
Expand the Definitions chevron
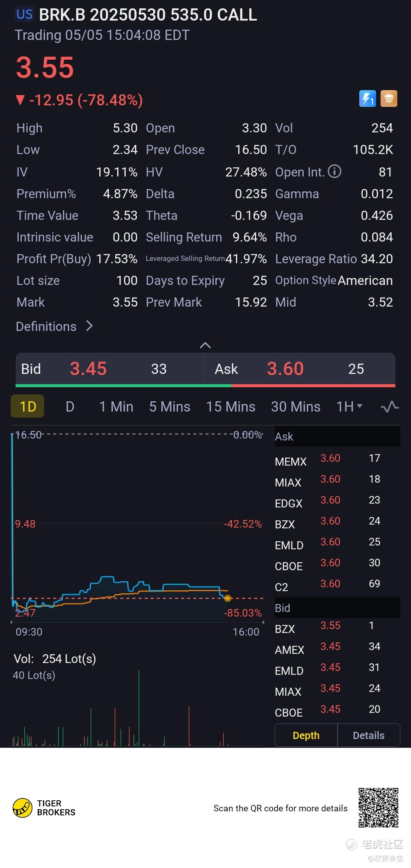click(89, 326)
